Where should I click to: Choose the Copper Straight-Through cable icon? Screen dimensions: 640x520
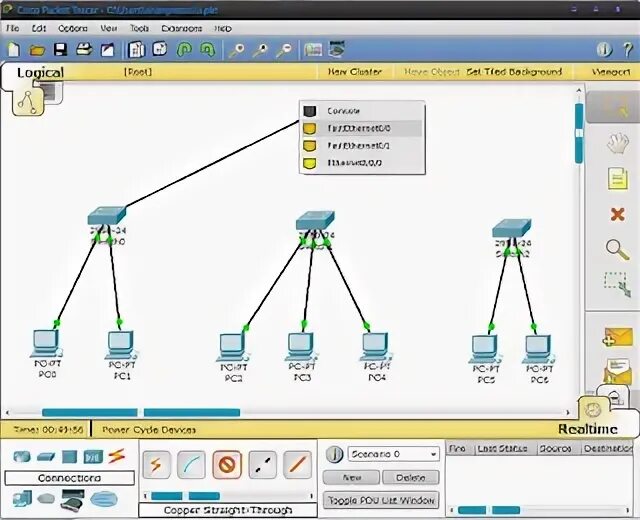(x=227, y=464)
